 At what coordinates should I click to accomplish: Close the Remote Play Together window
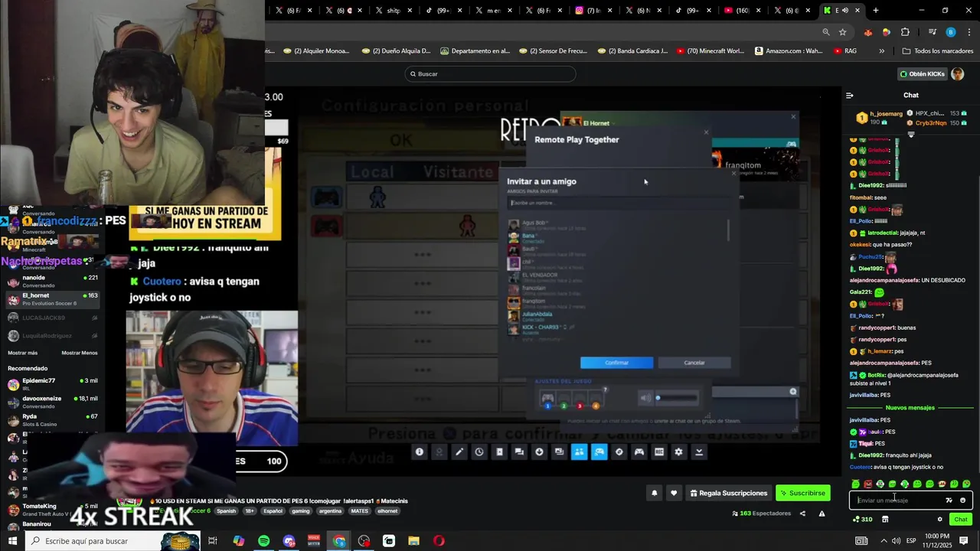(x=706, y=132)
